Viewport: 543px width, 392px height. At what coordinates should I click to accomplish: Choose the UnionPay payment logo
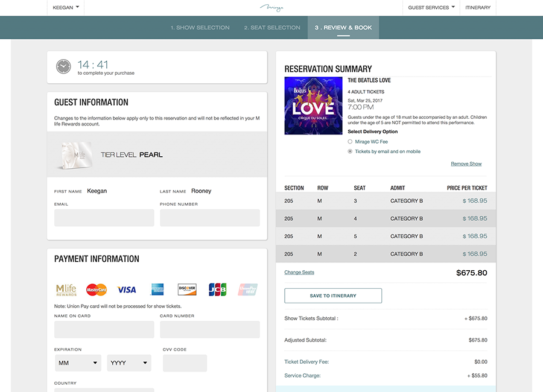coord(247,289)
